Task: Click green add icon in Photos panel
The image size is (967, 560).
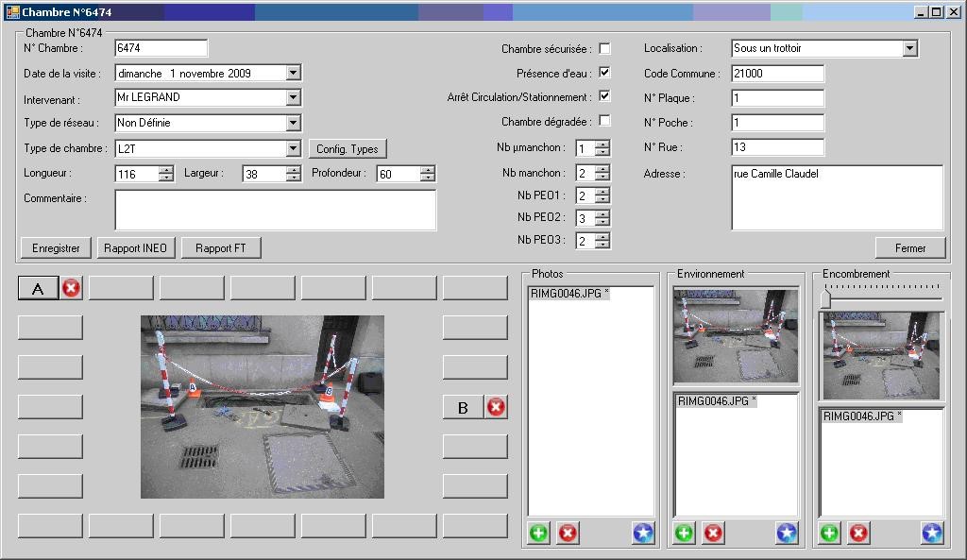Action: coord(538,533)
